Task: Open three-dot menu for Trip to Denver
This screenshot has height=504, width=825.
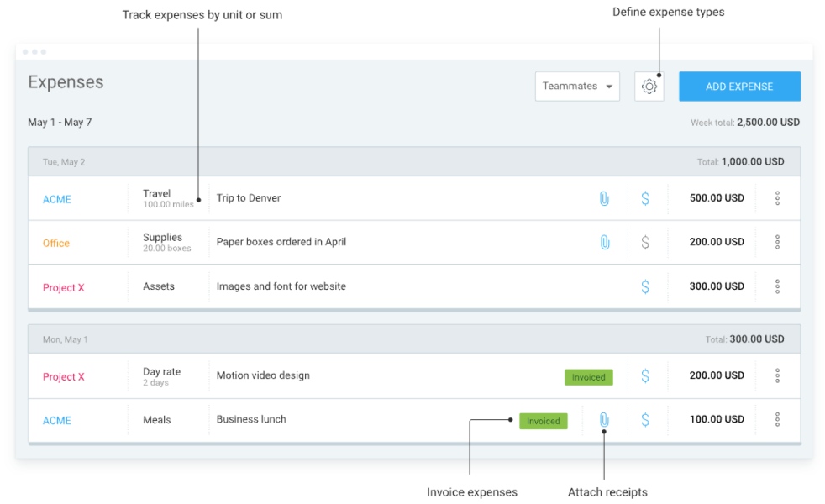Action: (x=777, y=198)
